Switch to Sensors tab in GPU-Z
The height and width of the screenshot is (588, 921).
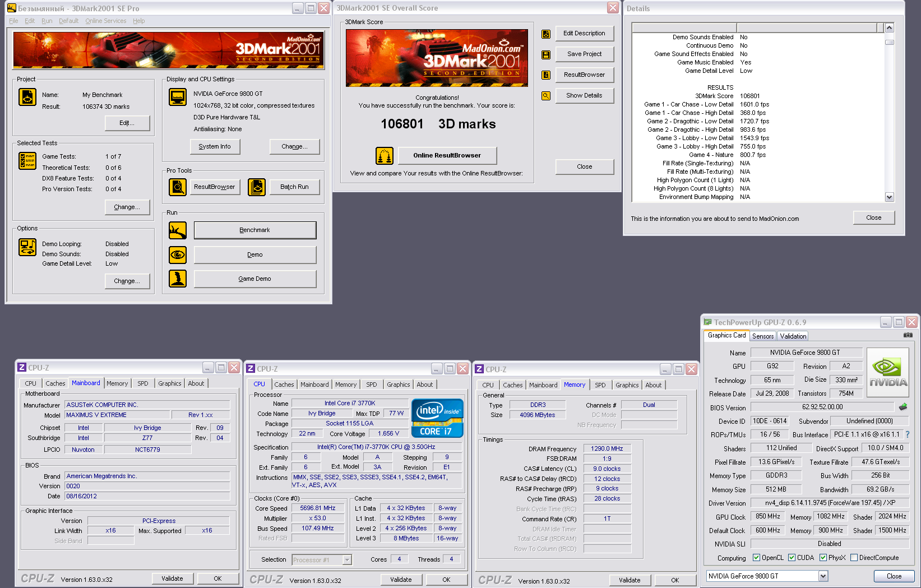[763, 336]
